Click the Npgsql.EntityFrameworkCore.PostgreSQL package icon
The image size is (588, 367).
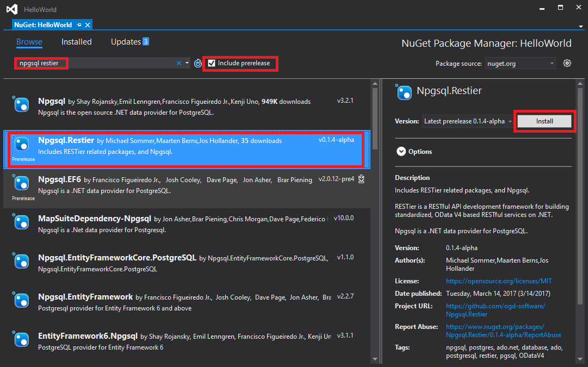point(21,261)
